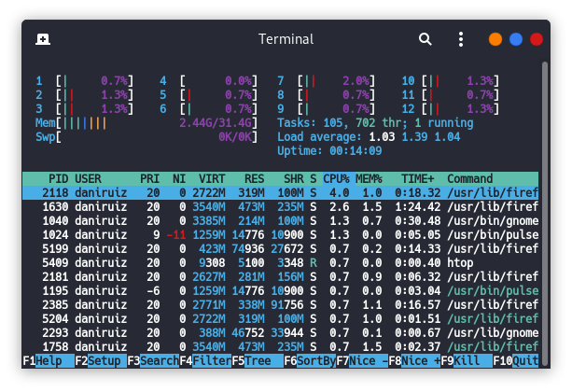Click the Command column header
Viewport: 572px width, 392px height.
pos(470,179)
